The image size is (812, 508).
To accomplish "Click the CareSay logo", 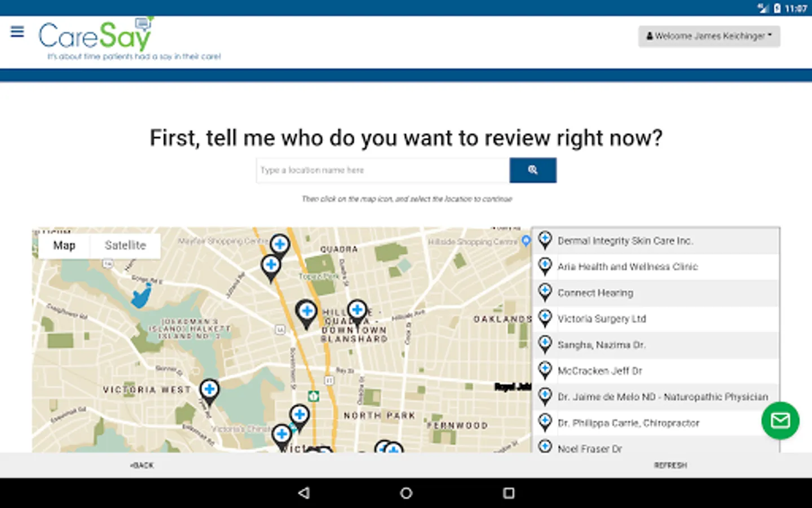I will coord(130,39).
